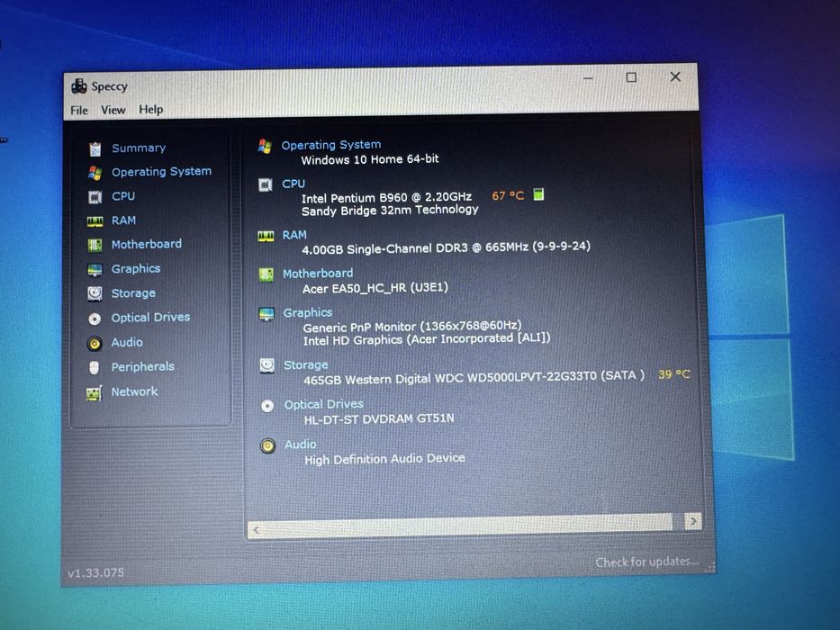The width and height of the screenshot is (840, 630).
Task: Click the Operating System flag icon in sidebar
Action: tap(95, 173)
